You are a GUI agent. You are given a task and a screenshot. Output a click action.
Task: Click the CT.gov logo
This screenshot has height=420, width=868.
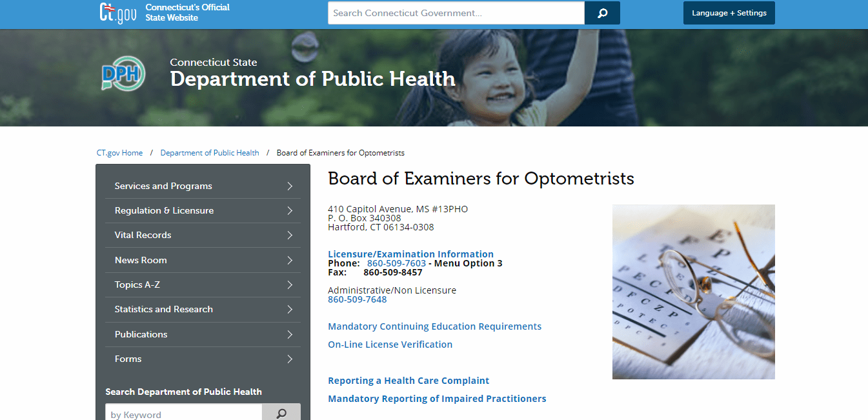[117, 13]
